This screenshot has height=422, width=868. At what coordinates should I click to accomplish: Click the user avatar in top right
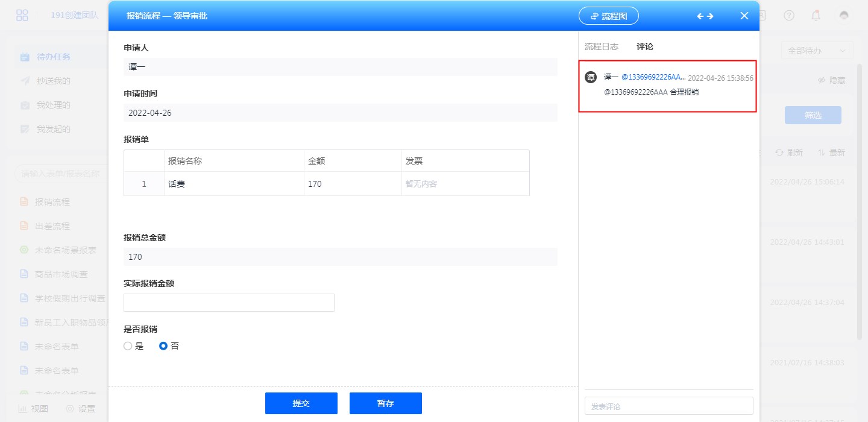tap(844, 16)
